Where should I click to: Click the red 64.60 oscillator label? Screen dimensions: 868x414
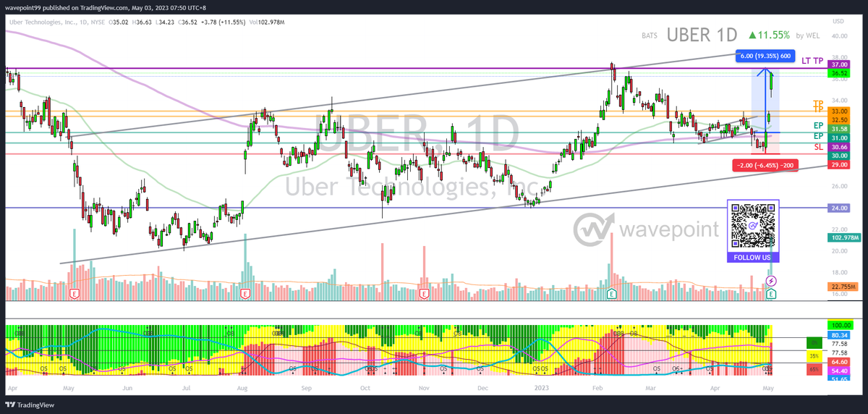(840, 361)
